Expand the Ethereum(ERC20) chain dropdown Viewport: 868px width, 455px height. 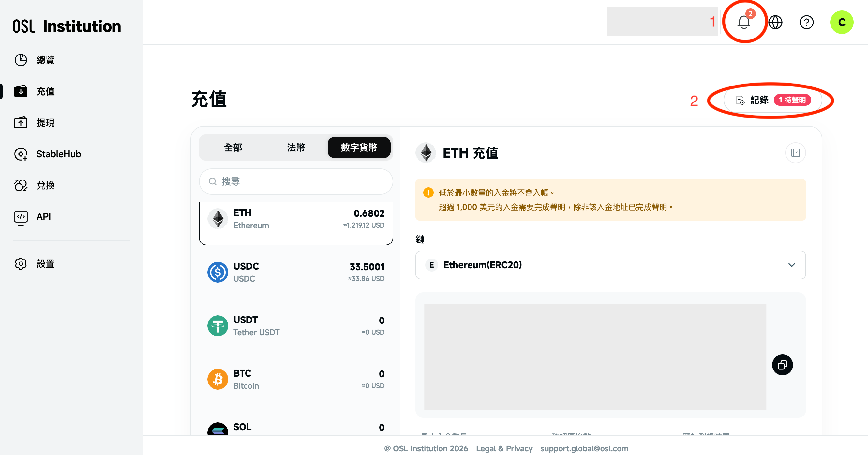point(610,265)
